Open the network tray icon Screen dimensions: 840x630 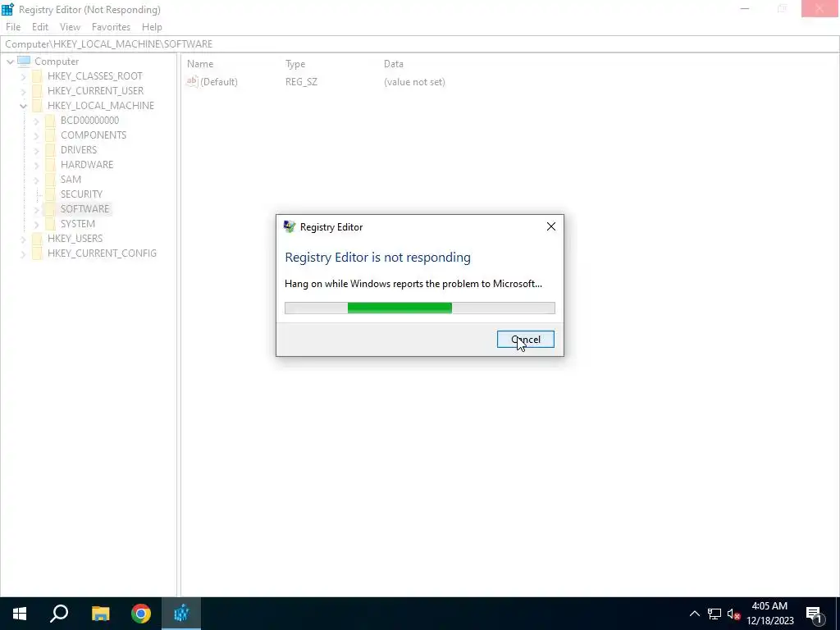714,614
